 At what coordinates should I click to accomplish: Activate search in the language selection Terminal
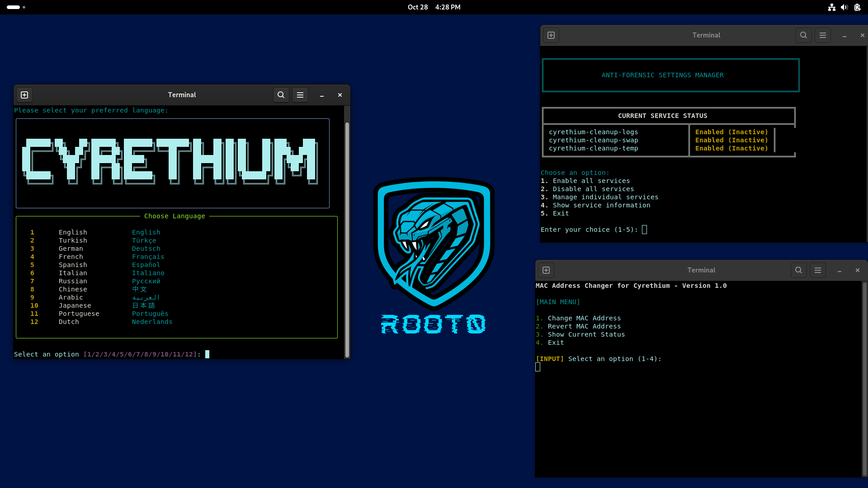click(x=281, y=95)
